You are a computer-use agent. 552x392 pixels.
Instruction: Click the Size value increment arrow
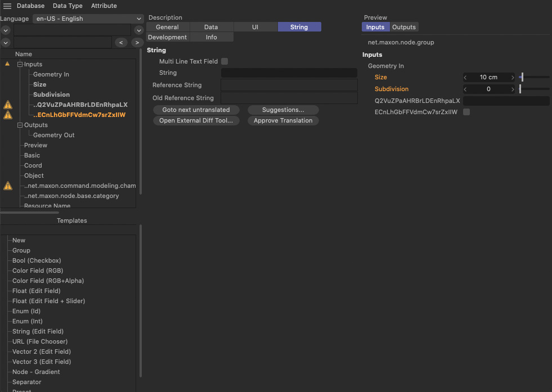(512, 77)
